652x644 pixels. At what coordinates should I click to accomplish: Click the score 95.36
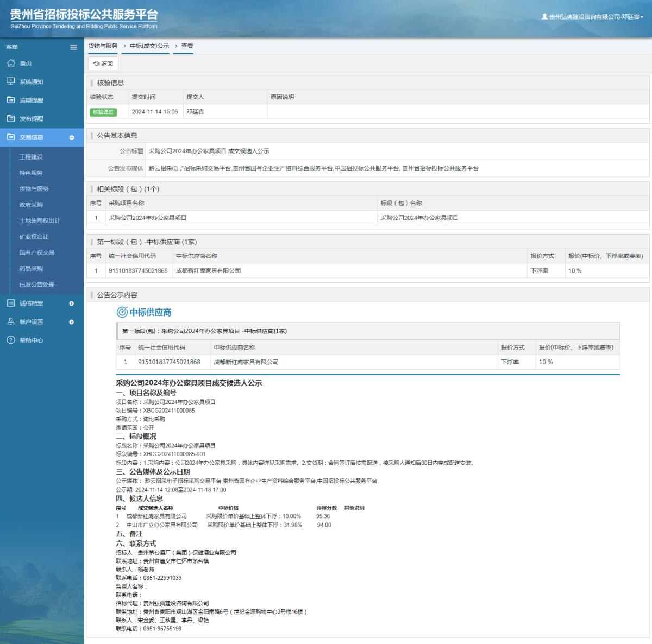(x=323, y=516)
